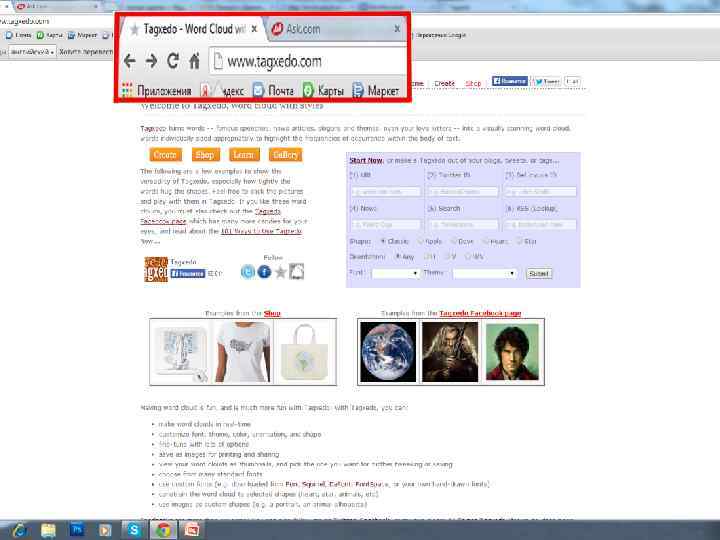Image resolution: width=720 pixels, height=540 pixels.
Task: Select the V orientation option
Action: pyautogui.click(x=447, y=256)
